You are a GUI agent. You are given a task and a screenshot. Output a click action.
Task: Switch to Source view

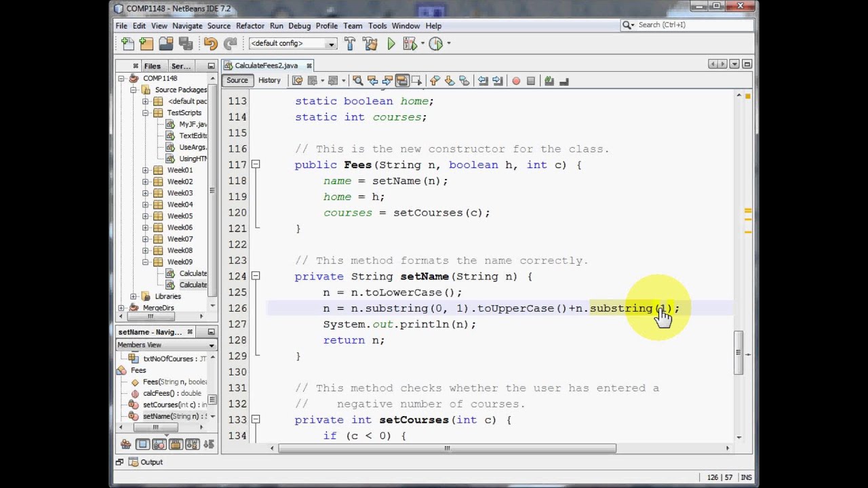coord(237,81)
